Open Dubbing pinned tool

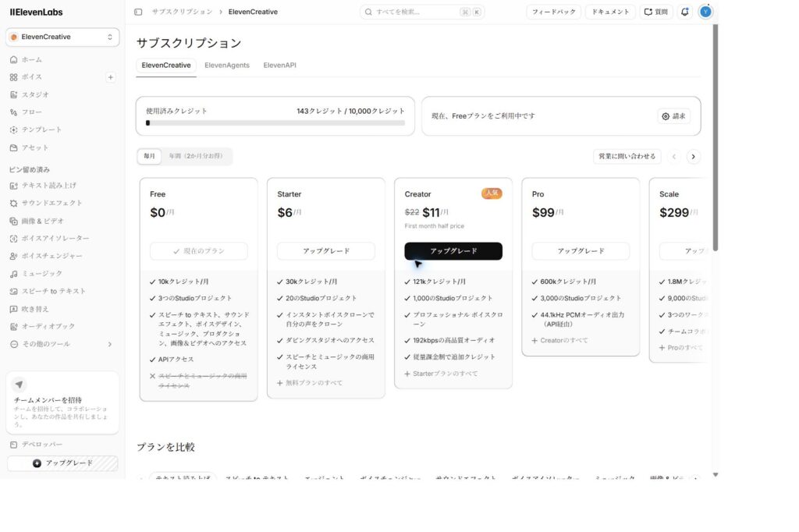[x=35, y=310]
